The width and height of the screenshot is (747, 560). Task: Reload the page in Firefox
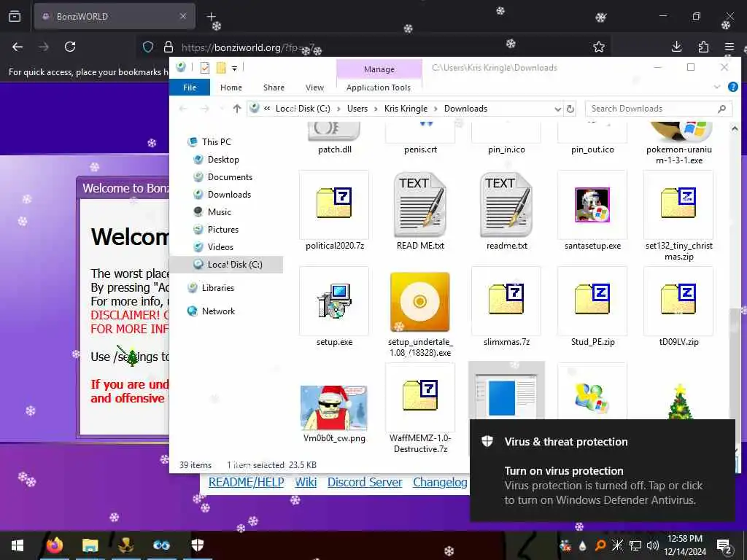click(x=70, y=47)
